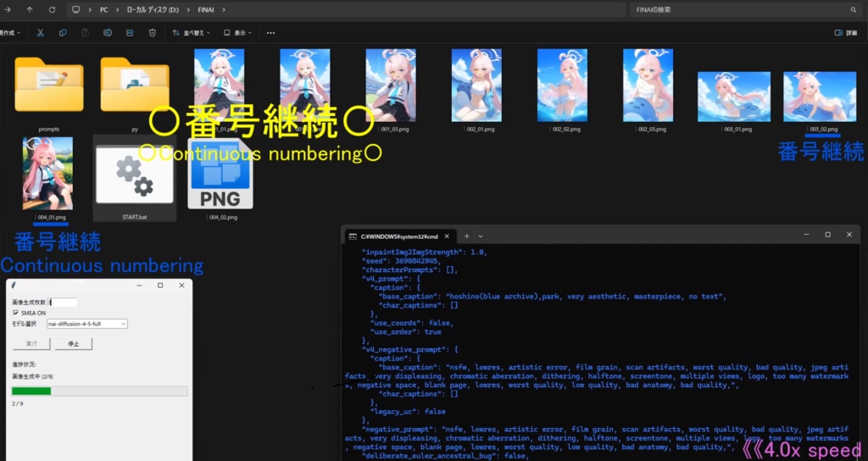Click the Copy icon in Explorer toolbar

click(63, 33)
